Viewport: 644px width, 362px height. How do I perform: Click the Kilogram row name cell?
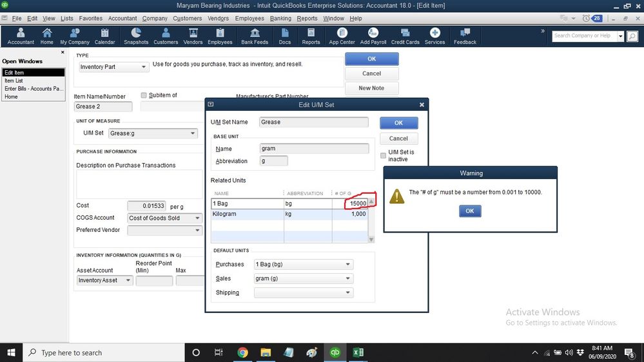click(248, 214)
